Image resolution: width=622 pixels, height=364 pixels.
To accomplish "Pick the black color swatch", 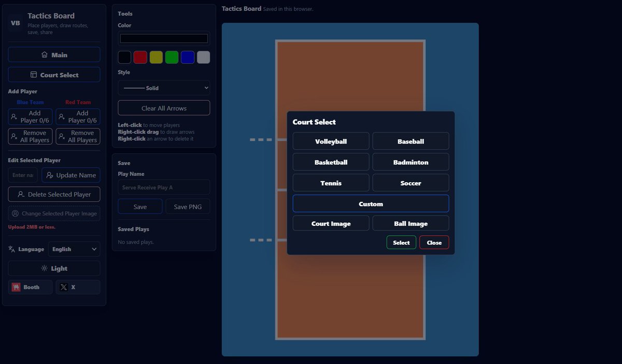I will (124, 57).
